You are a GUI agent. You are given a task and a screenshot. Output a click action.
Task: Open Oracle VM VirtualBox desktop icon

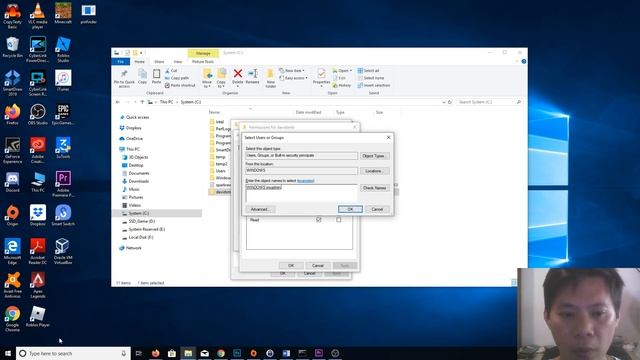coord(63,251)
